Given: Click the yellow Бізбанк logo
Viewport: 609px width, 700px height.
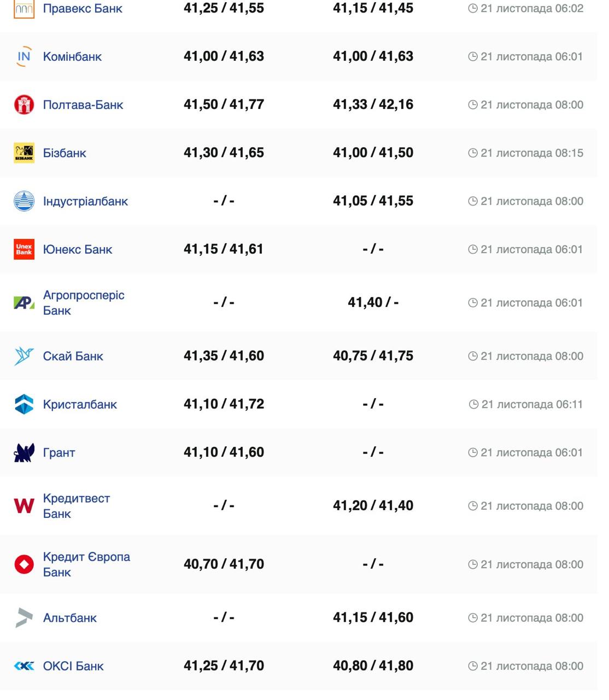Looking at the screenshot, I should click(x=24, y=153).
